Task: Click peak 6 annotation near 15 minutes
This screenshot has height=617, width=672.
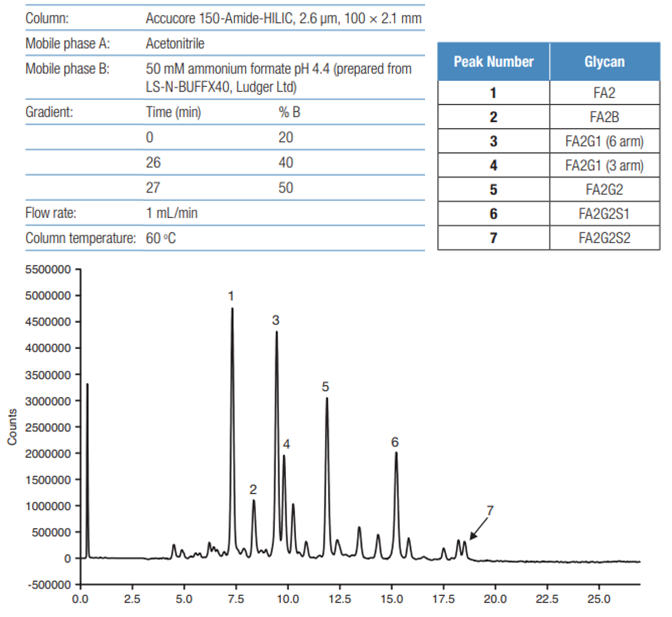Action: point(394,442)
